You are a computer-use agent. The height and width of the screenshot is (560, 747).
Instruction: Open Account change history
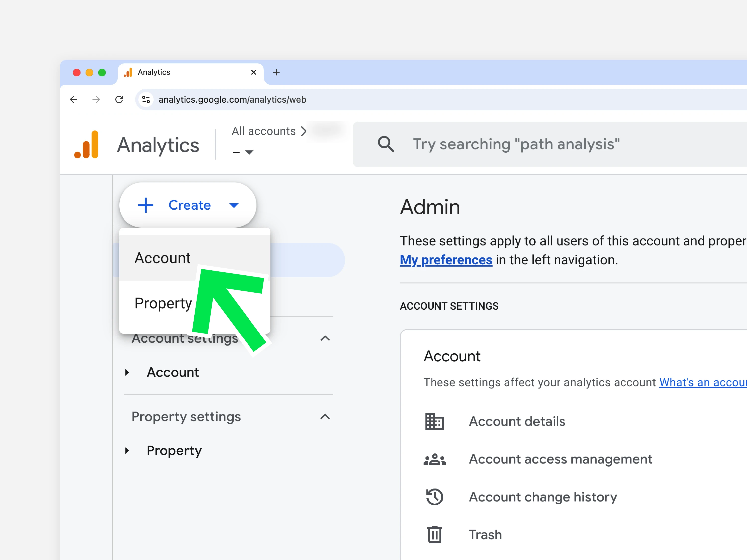pyautogui.click(x=543, y=497)
